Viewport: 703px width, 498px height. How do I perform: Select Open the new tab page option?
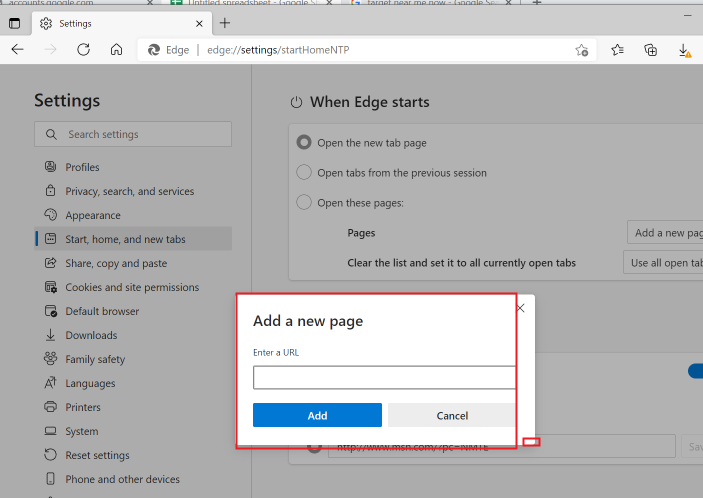pyautogui.click(x=305, y=143)
